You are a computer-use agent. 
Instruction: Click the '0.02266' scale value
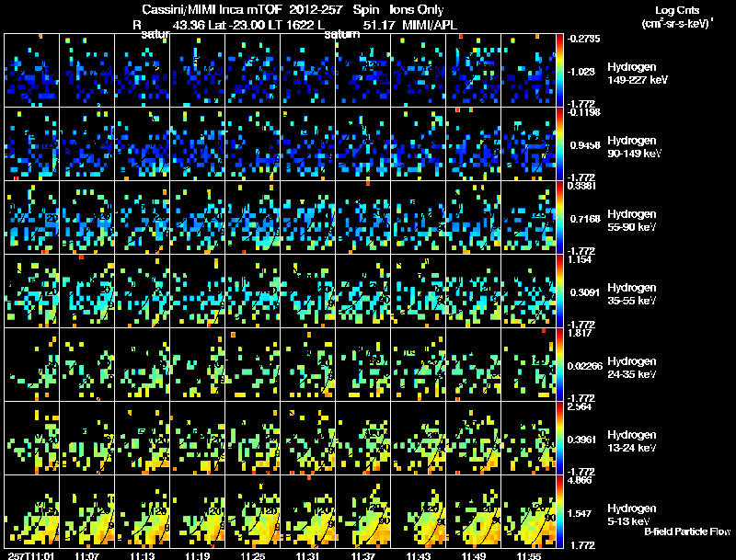(x=585, y=366)
